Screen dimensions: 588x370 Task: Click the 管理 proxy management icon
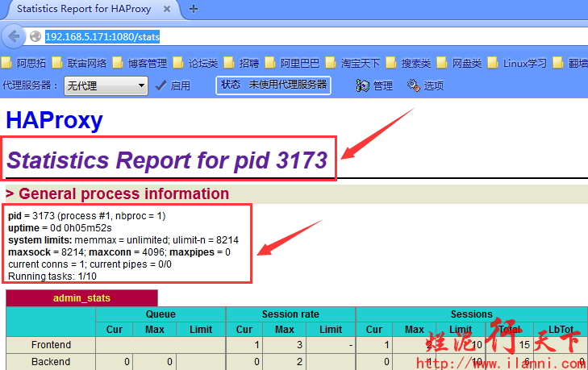[x=363, y=85]
